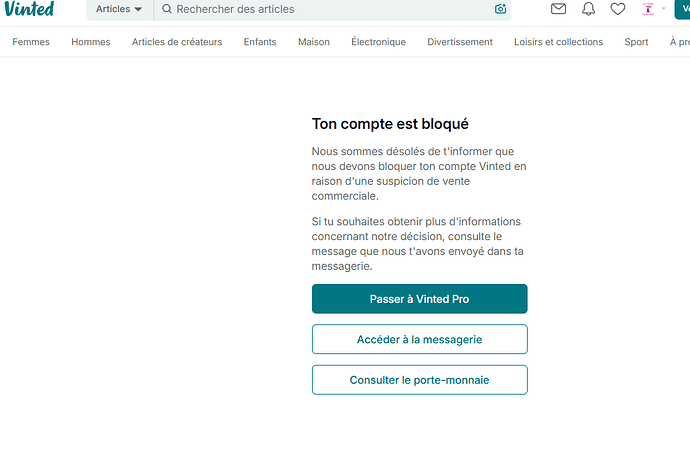The width and height of the screenshot is (690, 461).
Task: Focus the Rechercher des articles field
Action: (330, 9)
